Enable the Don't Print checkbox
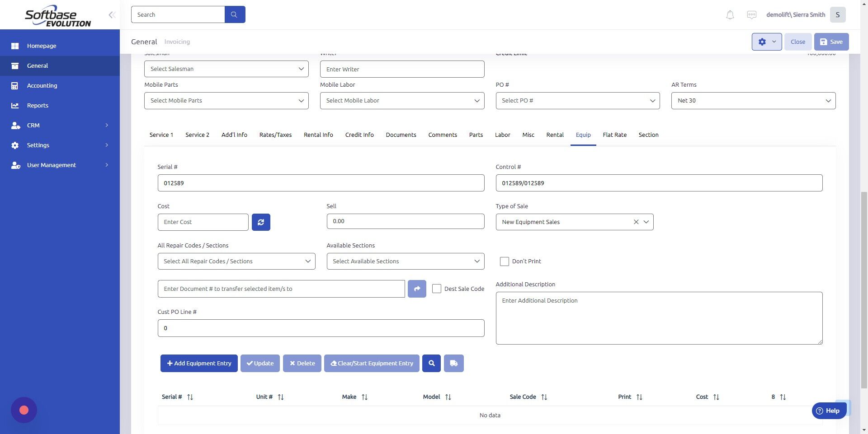Image resolution: width=868 pixels, height=434 pixels. 505,261
